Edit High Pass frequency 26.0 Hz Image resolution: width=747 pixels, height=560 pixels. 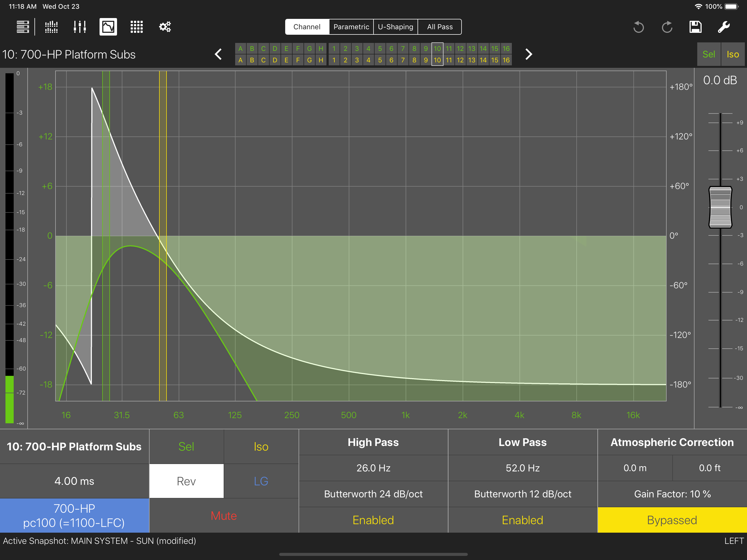373,468
